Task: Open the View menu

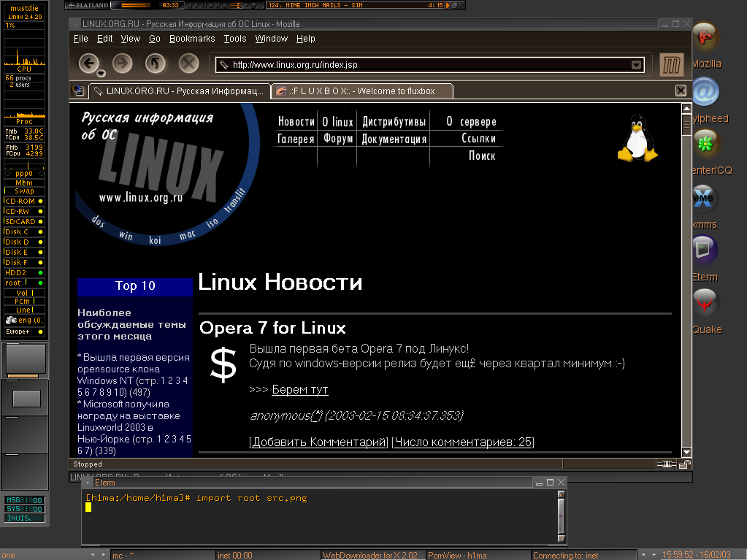Action: tap(130, 39)
